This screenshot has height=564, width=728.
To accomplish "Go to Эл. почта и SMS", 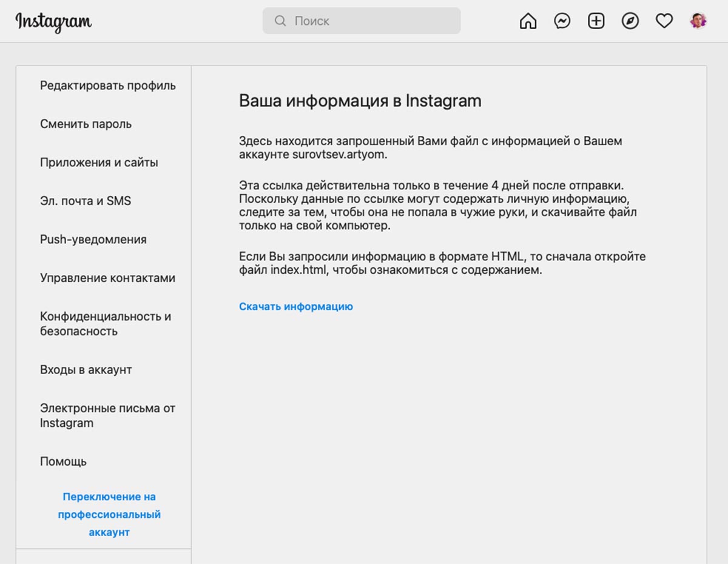I will pyautogui.click(x=86, y=201).
